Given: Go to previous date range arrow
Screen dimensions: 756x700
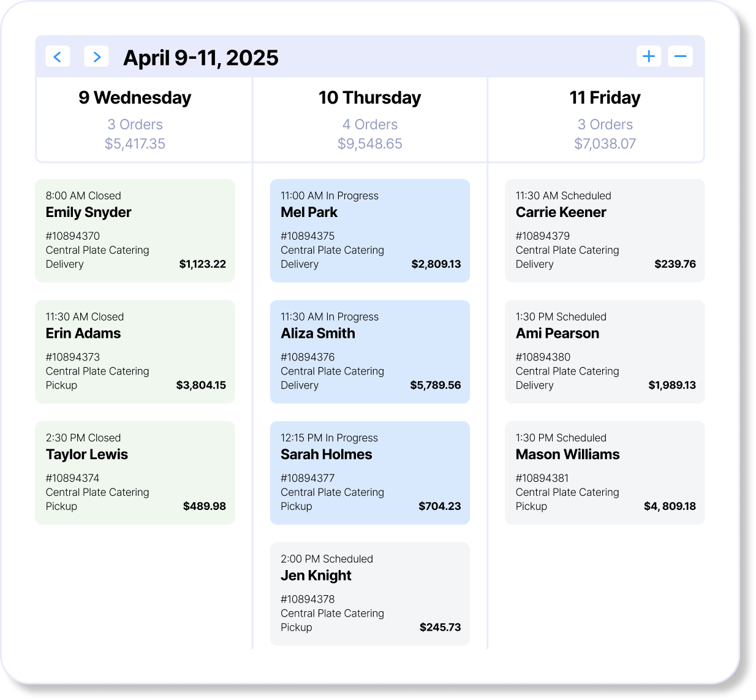Looking at the screenshot, I should (x=58, y=56).
